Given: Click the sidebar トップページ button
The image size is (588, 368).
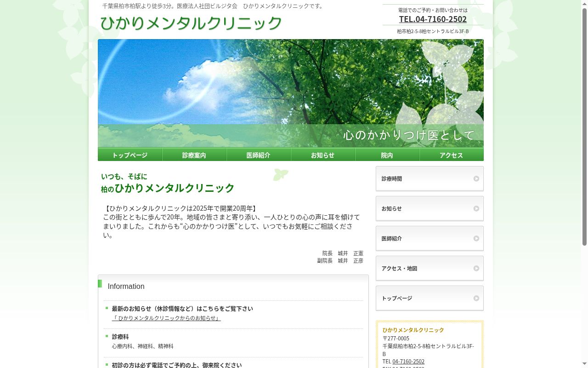Looking at the screenshot, I should tap(430, 298).
